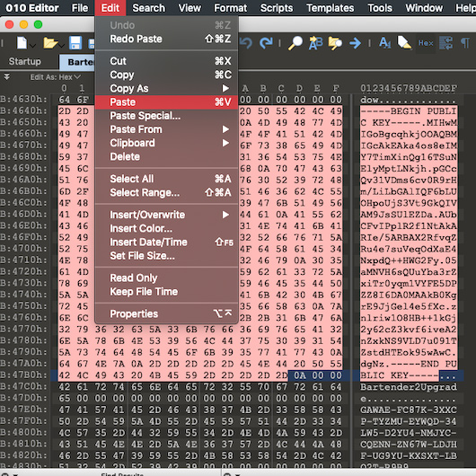The image size is (476, 476).
Task: Click the '0123456789ABCDEF' column header
Action: point(409,88)
